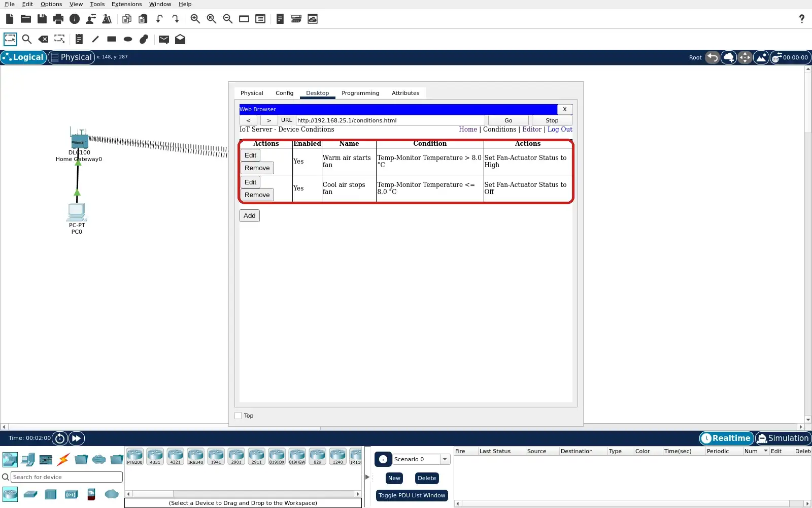Click the Add condition button
This screenshot has height=508, width=812.
(x=249, y=216)
